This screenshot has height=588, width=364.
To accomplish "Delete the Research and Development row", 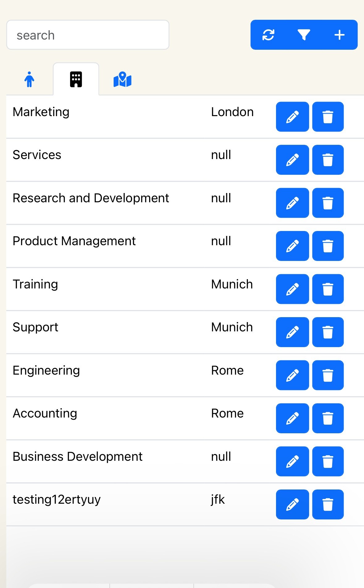I will pos(328,203).
